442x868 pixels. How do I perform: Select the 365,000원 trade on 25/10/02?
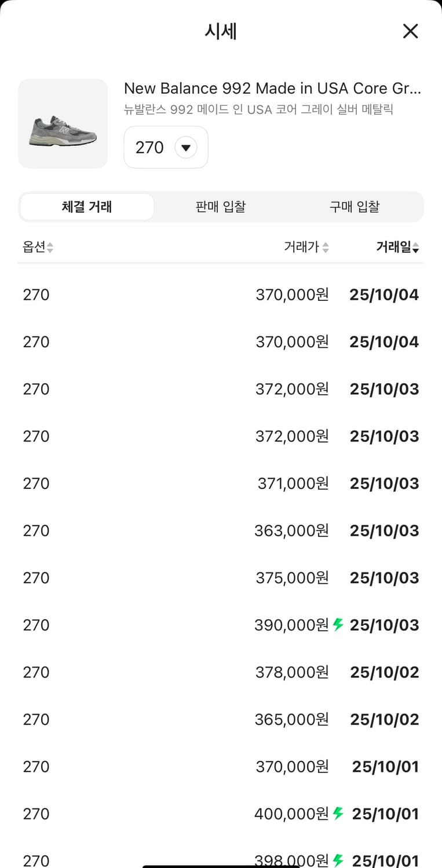[x=221, y=719]
